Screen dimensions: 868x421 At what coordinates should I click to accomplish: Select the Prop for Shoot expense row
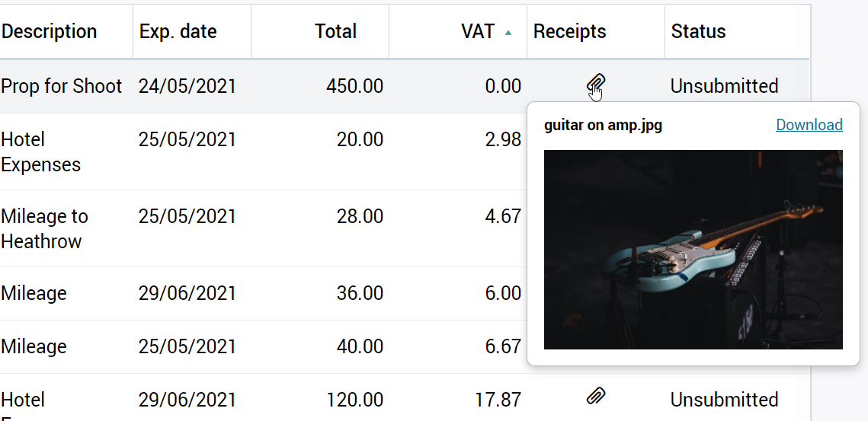(404, 86)
